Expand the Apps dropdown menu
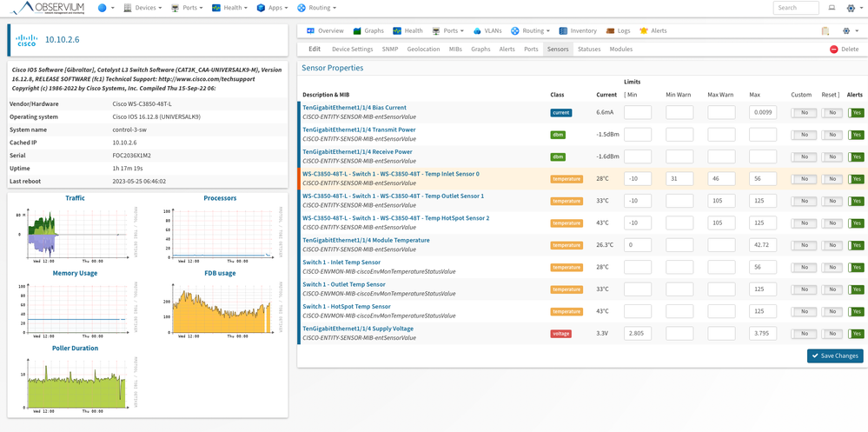The width and height of the screenshot is (868, 432). coord(272,8)
